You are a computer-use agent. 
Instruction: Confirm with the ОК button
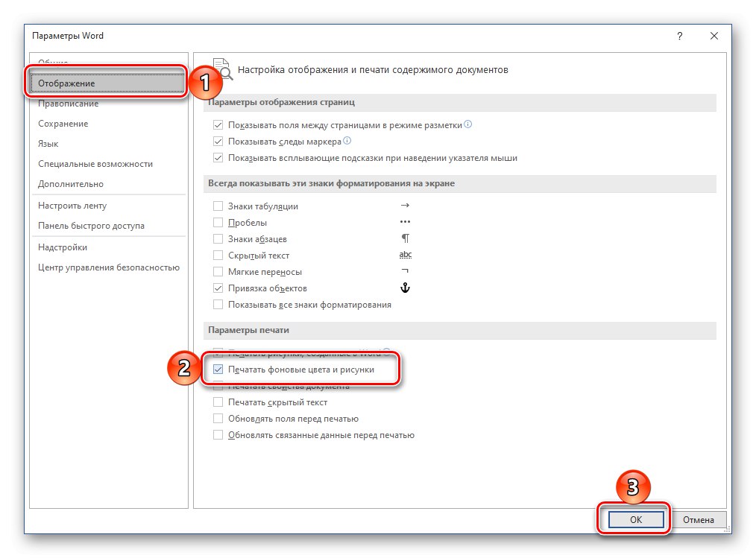point(636,519)
